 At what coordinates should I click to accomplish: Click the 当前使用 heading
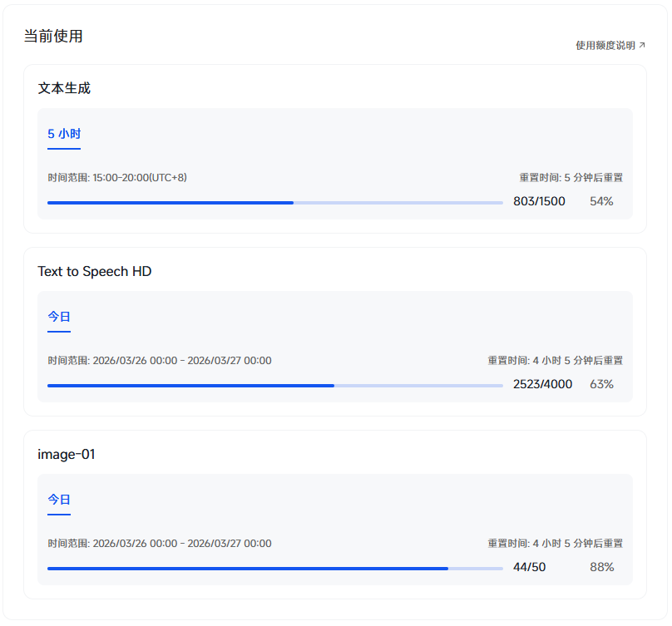pos(53,37)
